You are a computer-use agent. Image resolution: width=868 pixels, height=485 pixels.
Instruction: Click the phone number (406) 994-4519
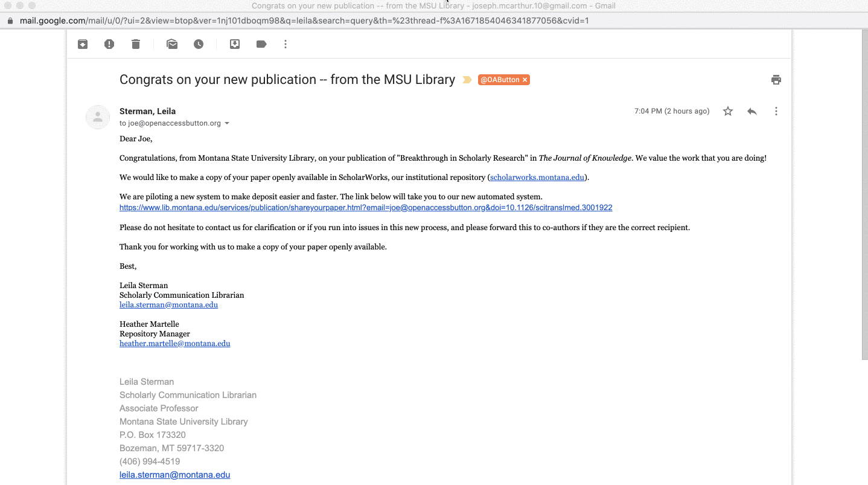(x=150, y=461)
